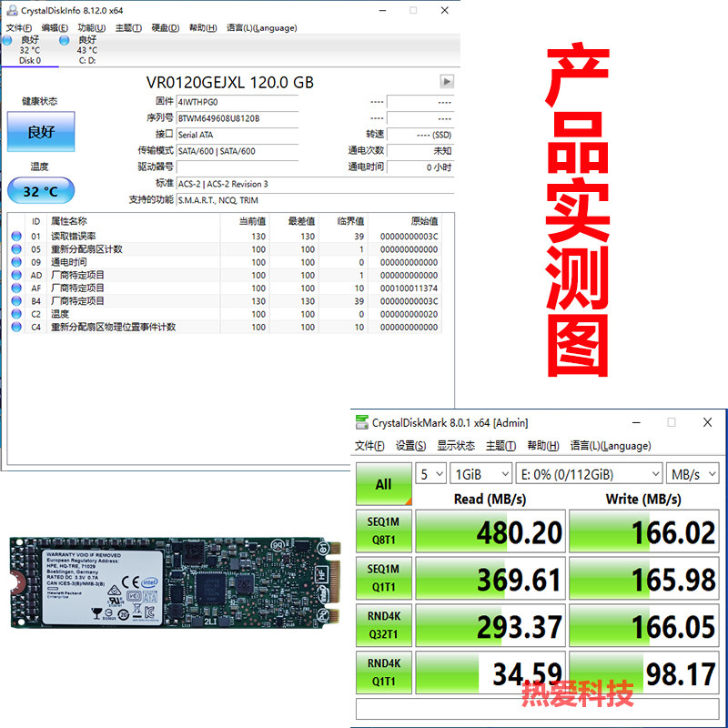The width and height of the screenshot is (728, 728).
Task: Click status dot for attribute 05
Action: click(16, 248)
